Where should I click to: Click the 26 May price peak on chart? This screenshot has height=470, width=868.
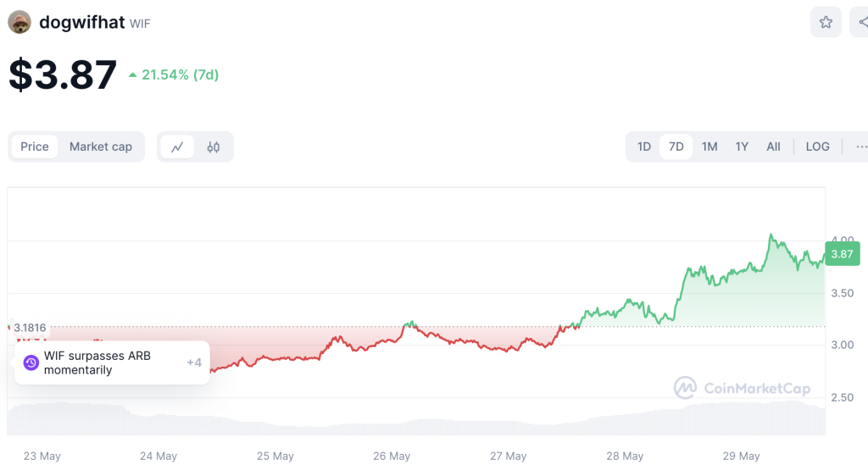(410, 323)
